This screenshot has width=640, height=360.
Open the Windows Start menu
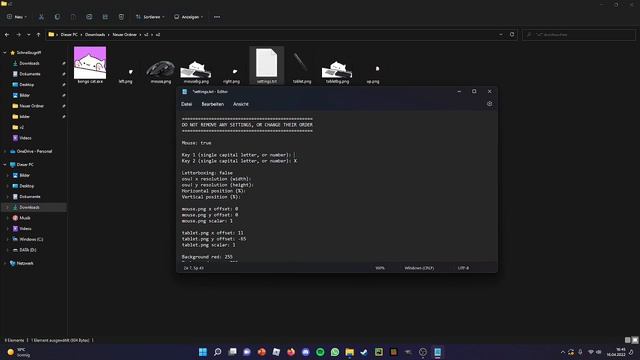coord(203,352)
